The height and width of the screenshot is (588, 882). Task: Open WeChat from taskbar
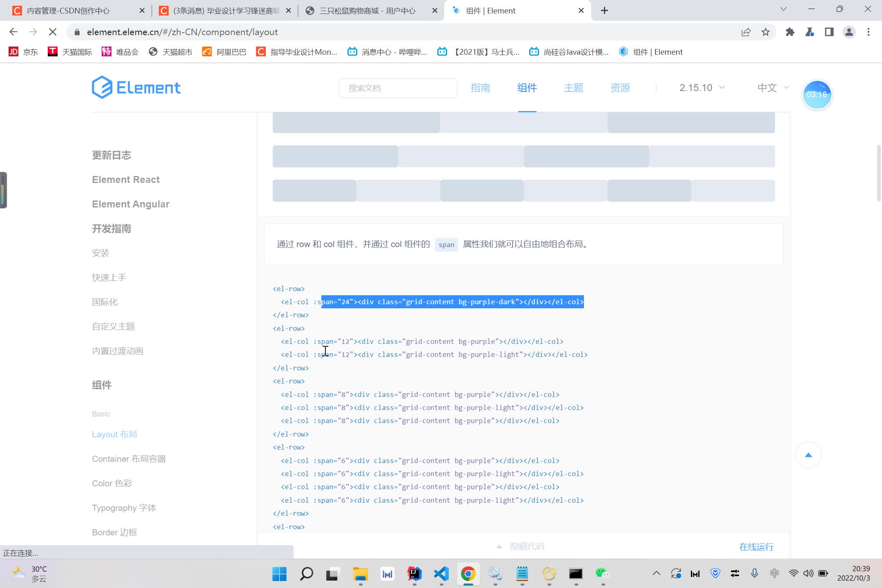click(x=603, y=574)
